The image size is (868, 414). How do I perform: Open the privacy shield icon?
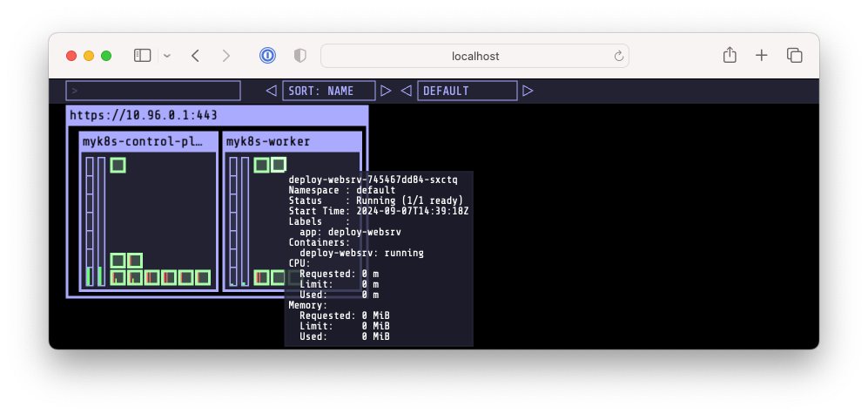300,56
